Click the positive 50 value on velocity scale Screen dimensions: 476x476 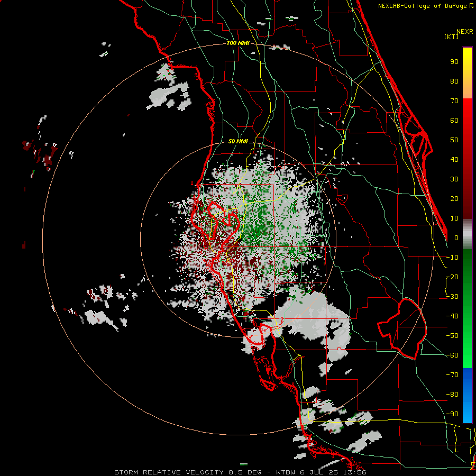[454, 140]
